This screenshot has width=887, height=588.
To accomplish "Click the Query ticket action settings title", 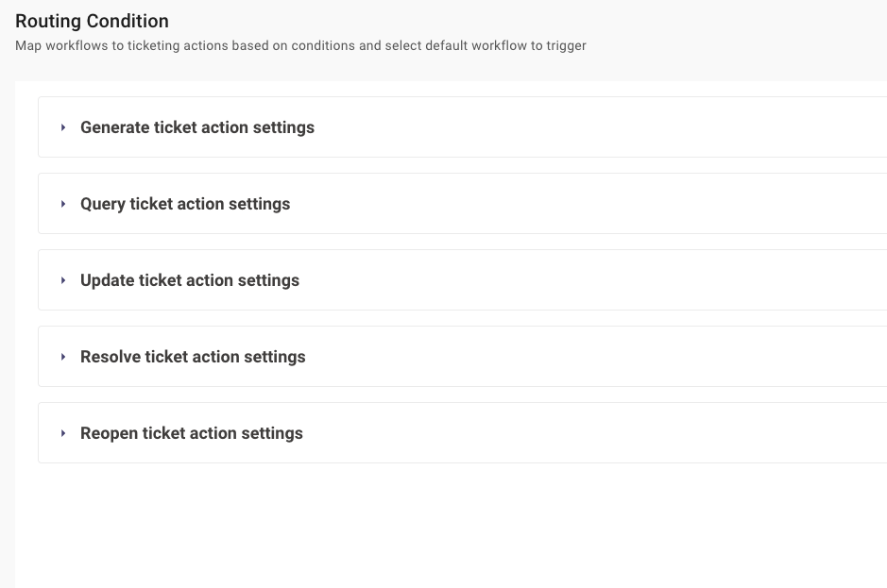I will (185, 204).
